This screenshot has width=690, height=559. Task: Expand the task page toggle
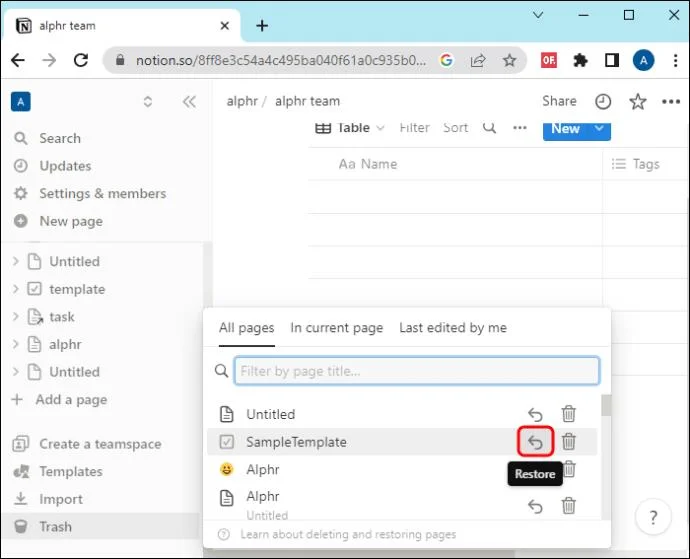[16, 316]
